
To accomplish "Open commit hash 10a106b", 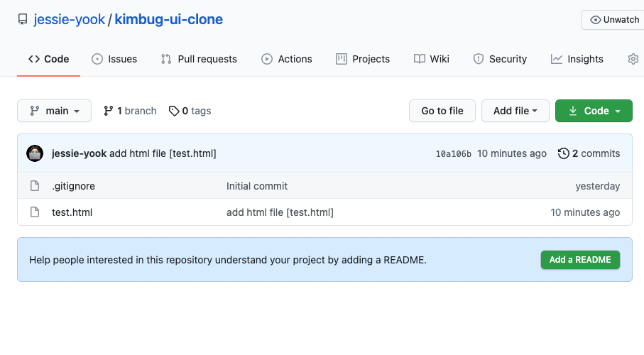I will [454, 154].
